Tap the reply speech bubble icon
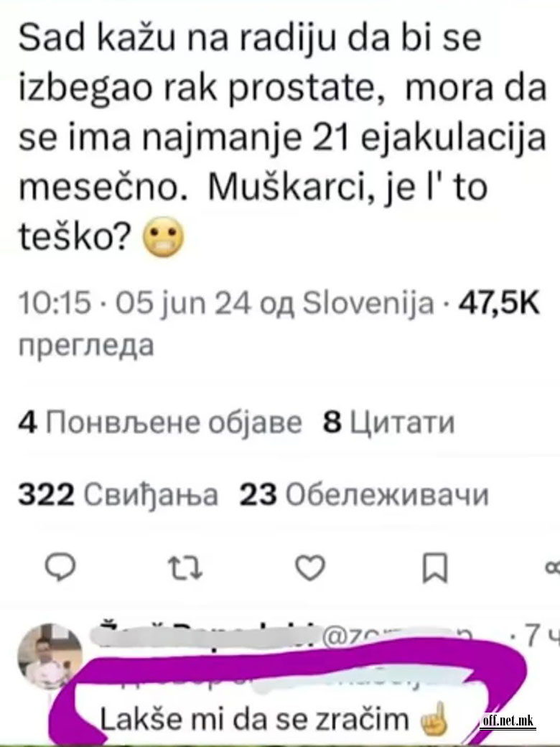 [x=60, y=567]
